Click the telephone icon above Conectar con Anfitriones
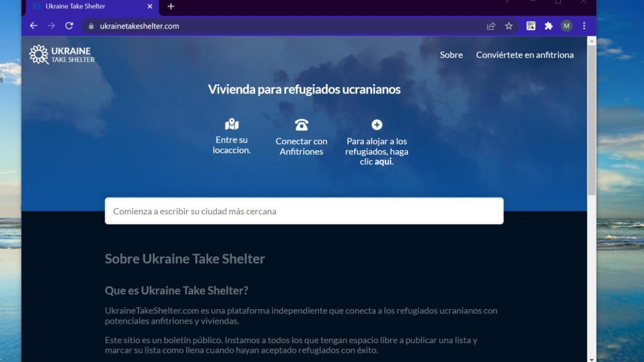 pos(301,125)
